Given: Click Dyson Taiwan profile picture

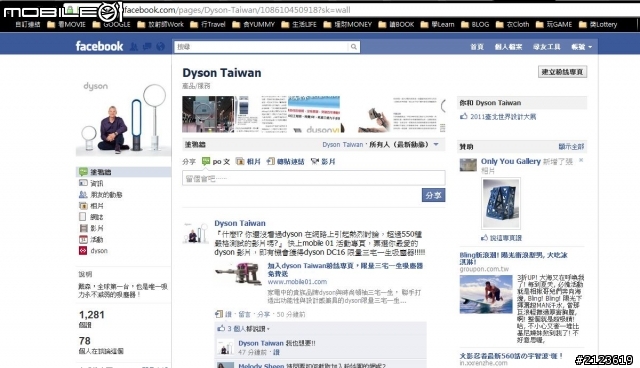Looking at the screenshot, I should pos(123,117).
